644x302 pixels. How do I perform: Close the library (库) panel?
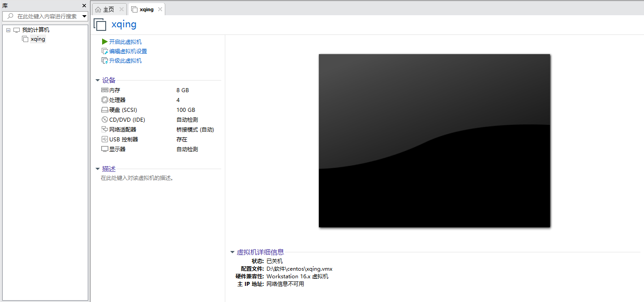pyautogui.click(x=84, y=5)
